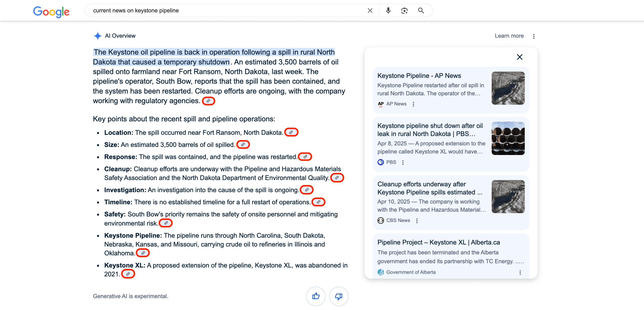This screenshot has width=644, height=310.
Task: Open AI Overview three-dot options menu
Action: 534,36
